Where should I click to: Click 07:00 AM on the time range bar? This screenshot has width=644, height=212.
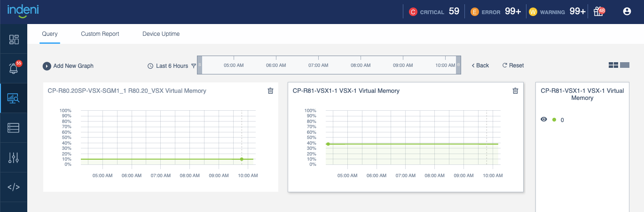[318, 65]
